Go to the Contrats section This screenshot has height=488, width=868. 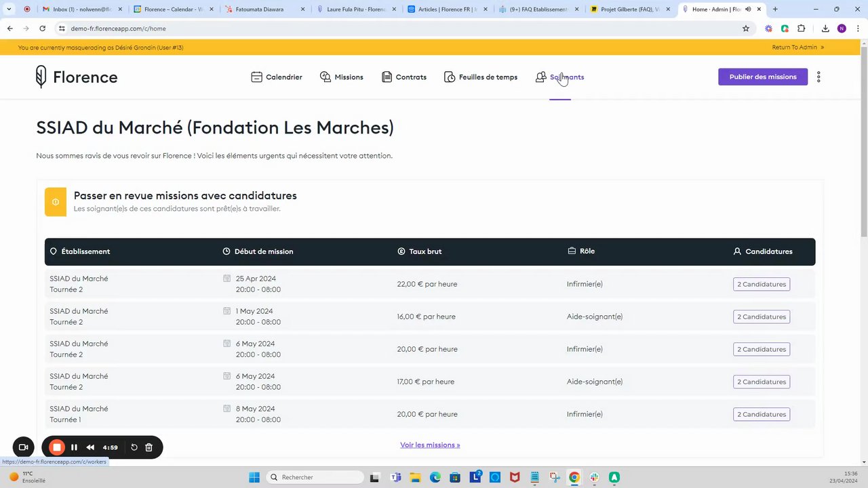pos(403,77)
